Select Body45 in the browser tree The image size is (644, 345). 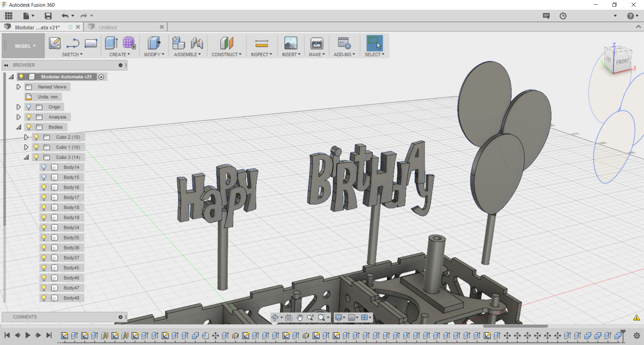(71, 268)
